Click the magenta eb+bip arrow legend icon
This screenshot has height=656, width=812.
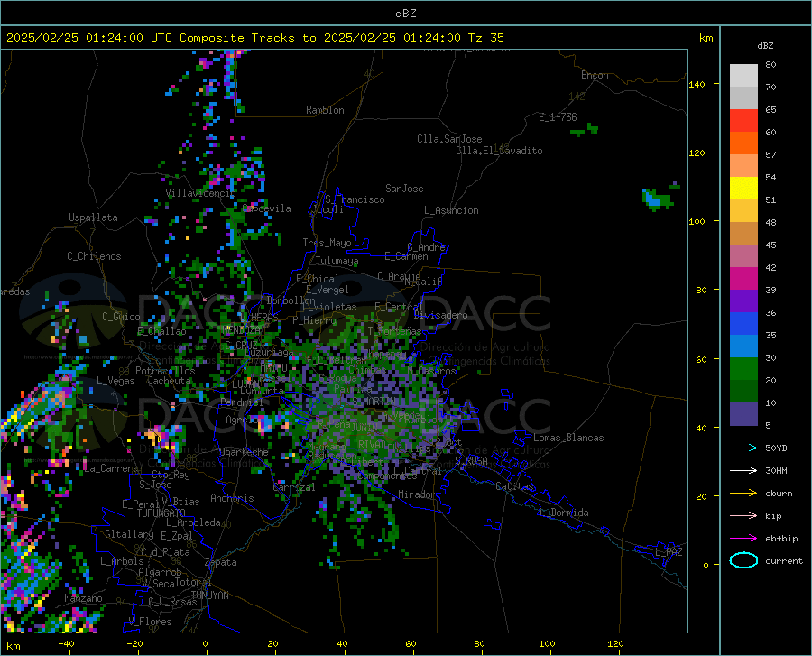(x=743, y=539)
